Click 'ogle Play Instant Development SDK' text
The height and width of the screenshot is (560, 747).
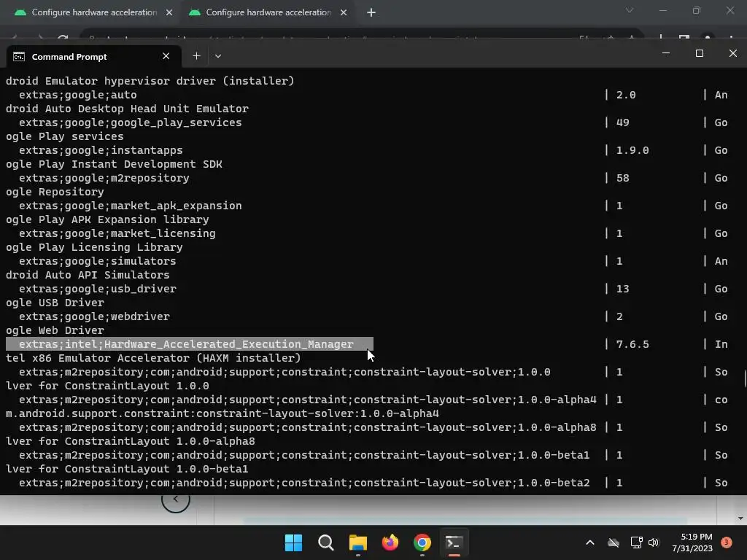(114, 164)
